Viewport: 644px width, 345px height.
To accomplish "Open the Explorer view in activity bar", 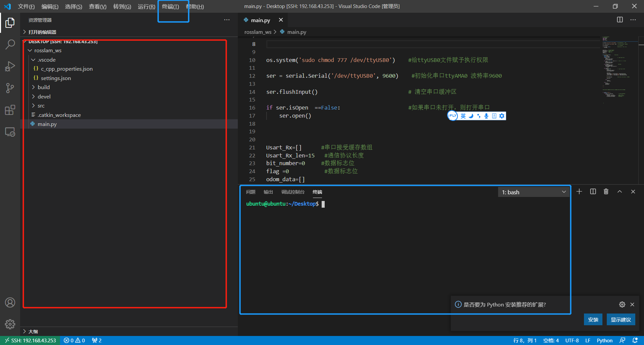I will pos(10,23).
